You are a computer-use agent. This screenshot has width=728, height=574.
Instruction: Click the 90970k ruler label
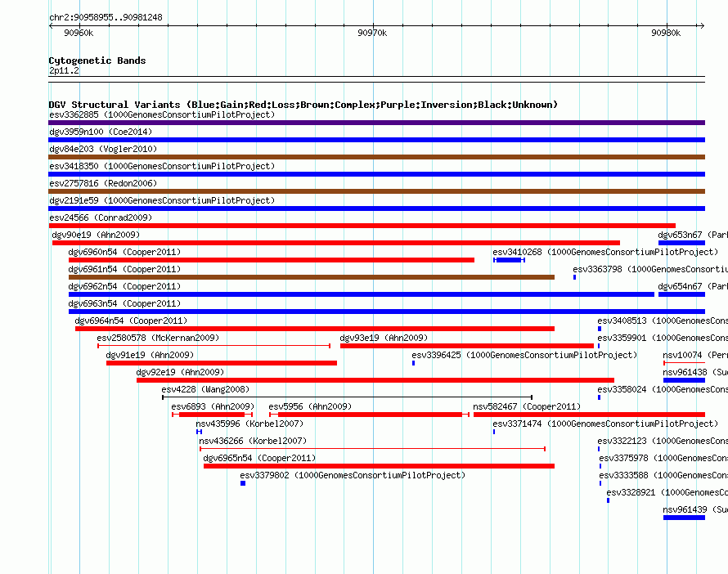point(372,33)
